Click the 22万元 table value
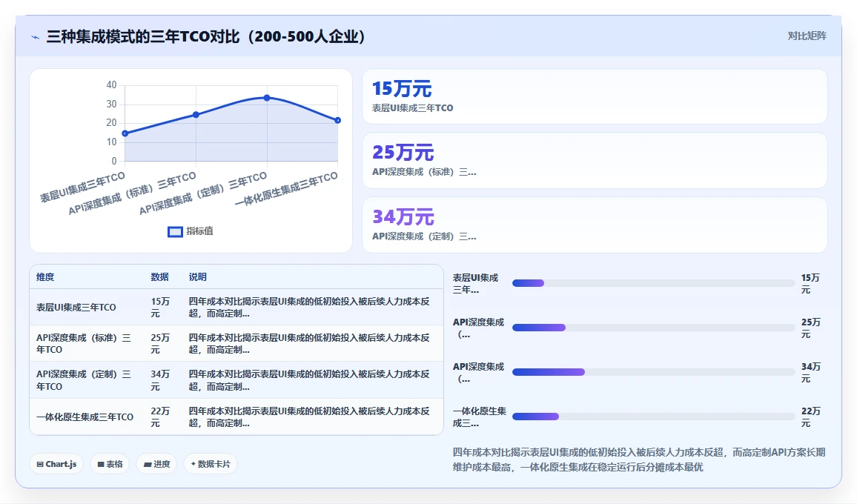Image resolution: width=857 pixels, height=504 pixels. 160,417
